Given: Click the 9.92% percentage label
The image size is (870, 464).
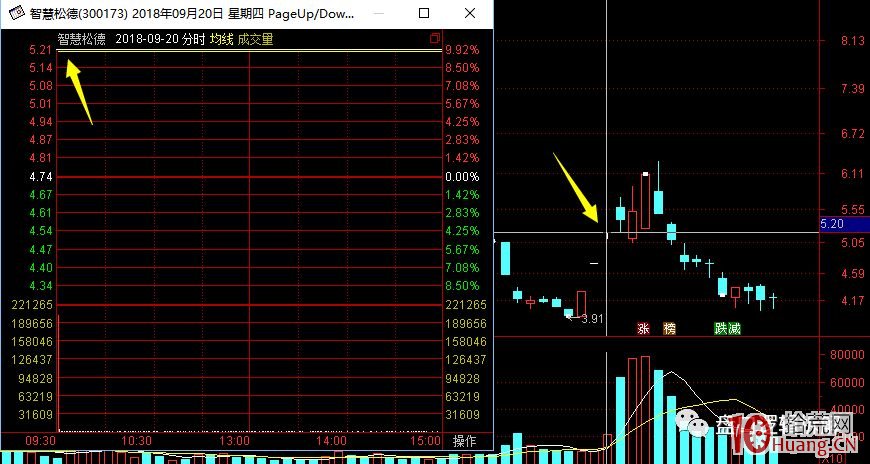Looking at the screenshot, I should pyautogui.click(x=462, y=50).
